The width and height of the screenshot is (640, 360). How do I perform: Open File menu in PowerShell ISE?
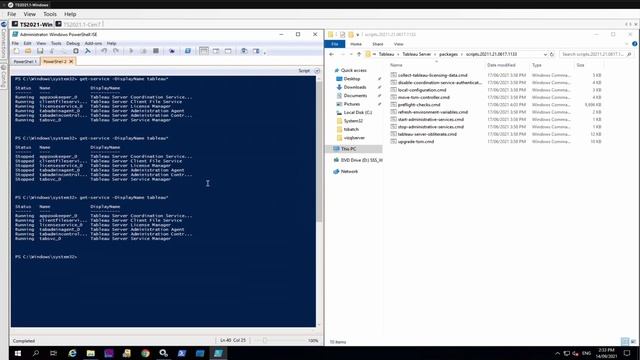[15, 43]
